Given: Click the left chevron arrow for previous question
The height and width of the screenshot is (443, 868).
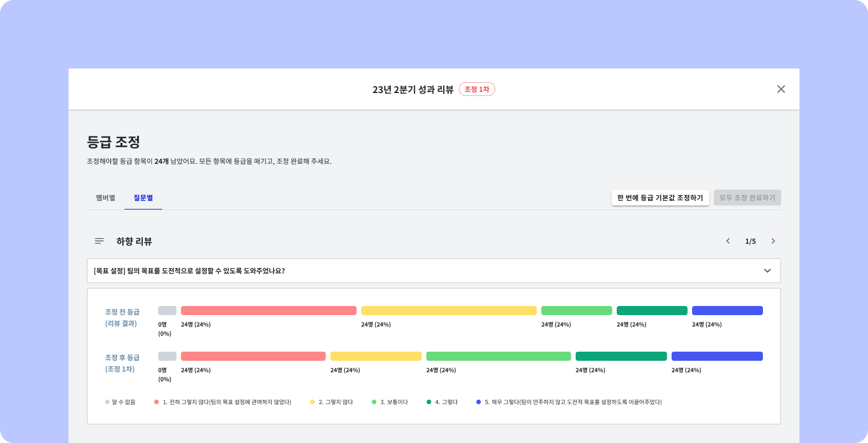Looking at the screenshot, I should pyautogui.click(x=728, y=241).
